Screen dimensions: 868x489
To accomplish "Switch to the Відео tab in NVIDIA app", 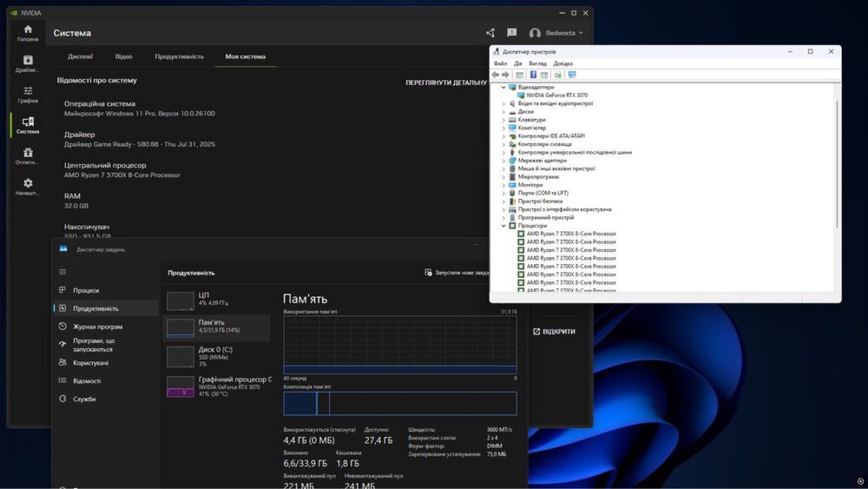I will [123, 56].
